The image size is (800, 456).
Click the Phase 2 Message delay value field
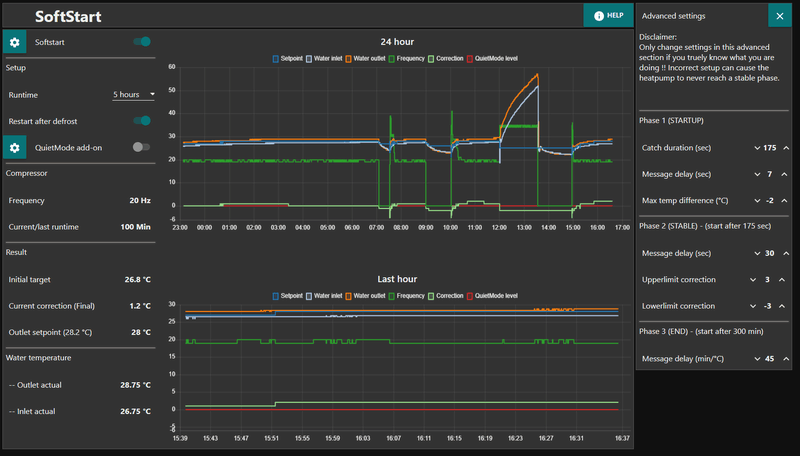pyautogui.click(x=769, y=254)
